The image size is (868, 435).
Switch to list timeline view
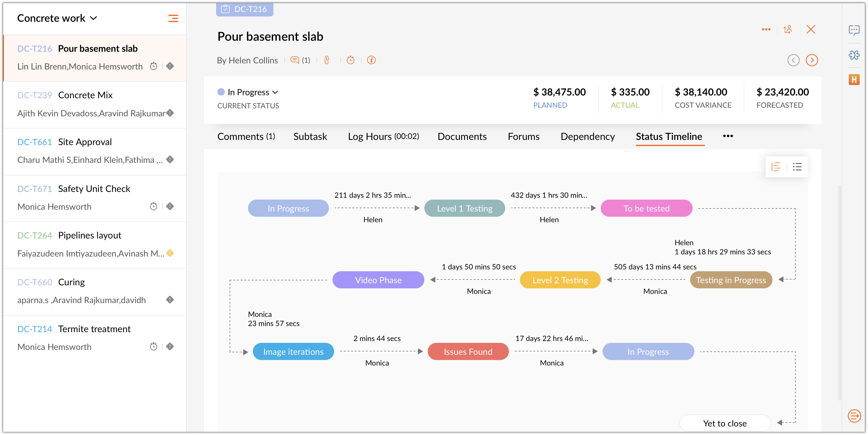click(x=797, y=167)
